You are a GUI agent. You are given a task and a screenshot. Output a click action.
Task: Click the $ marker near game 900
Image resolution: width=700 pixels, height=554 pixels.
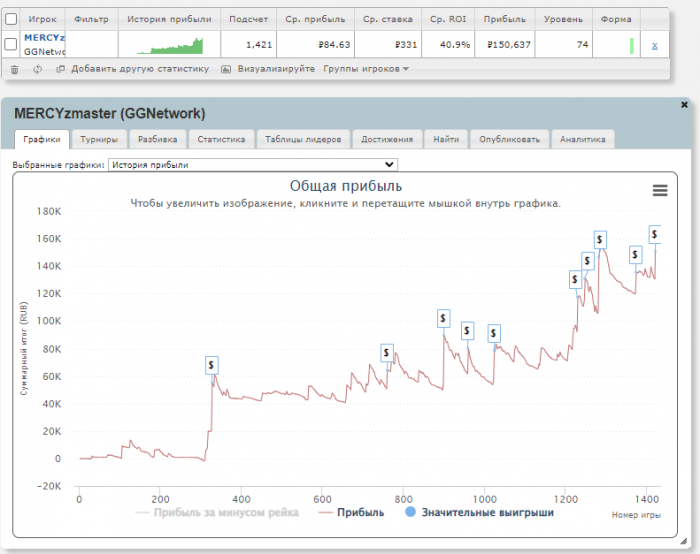click(443, 318)
